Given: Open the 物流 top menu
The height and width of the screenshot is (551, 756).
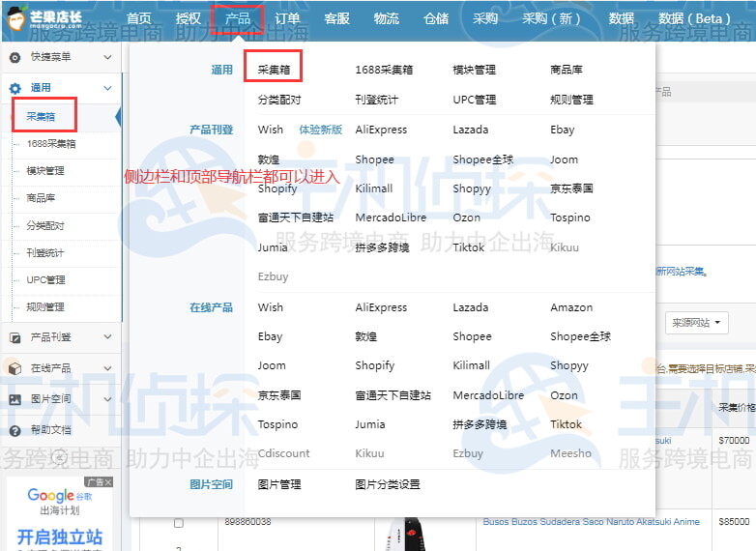Looking at the screenshot, I should point(386,18).
